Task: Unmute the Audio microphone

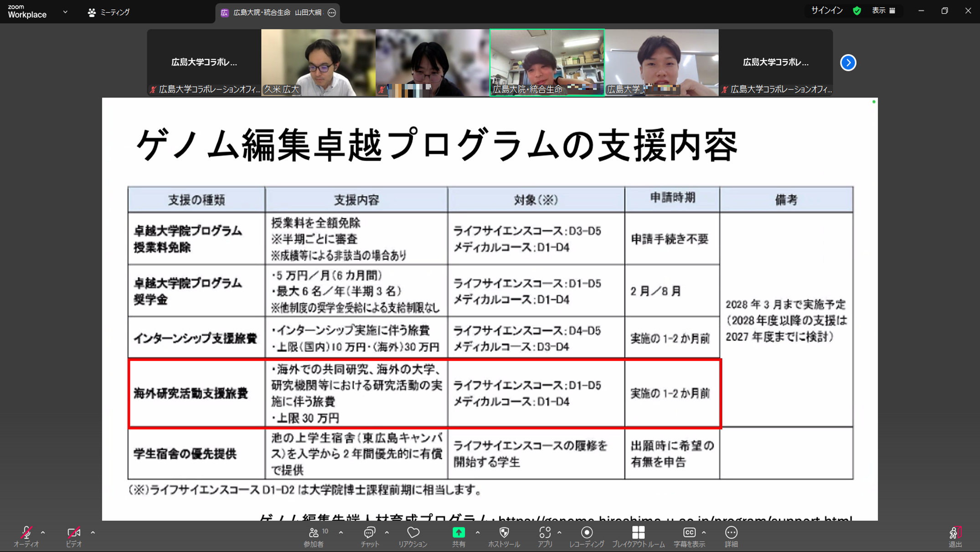Action: pos(26,533)
